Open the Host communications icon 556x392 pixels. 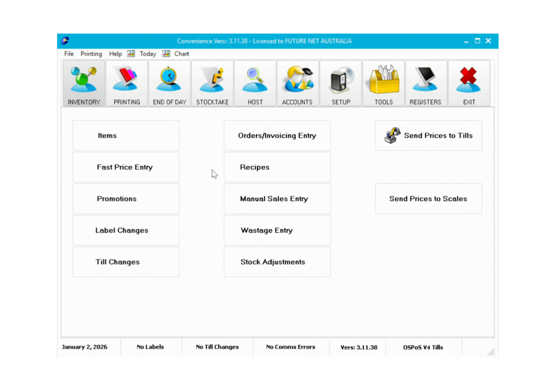[x=255, y=83]
